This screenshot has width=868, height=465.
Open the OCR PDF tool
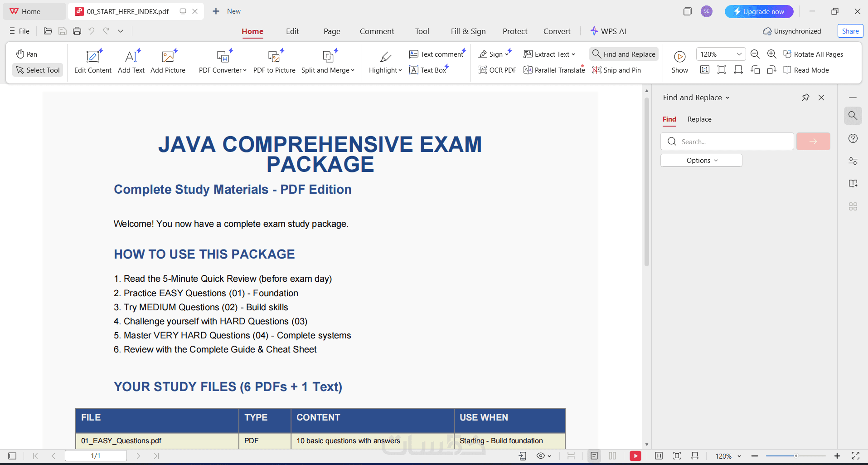(497, 70)
